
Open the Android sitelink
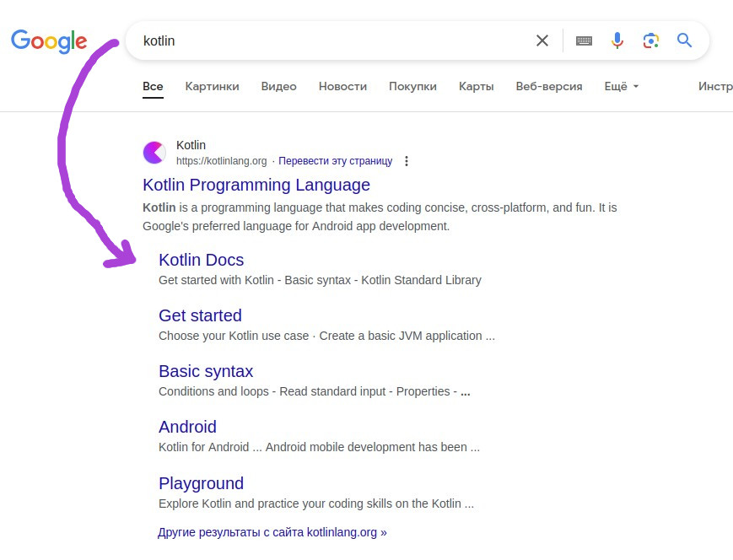187,427
